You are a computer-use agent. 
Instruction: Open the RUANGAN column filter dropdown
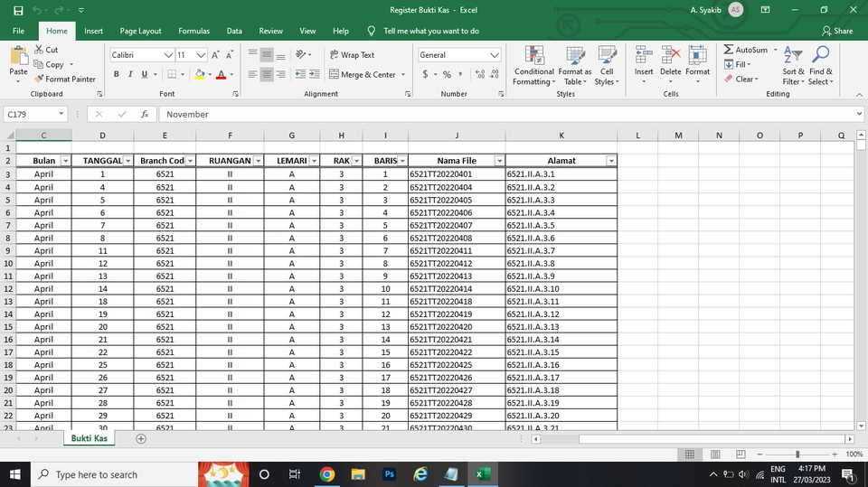tap(258, 161)
